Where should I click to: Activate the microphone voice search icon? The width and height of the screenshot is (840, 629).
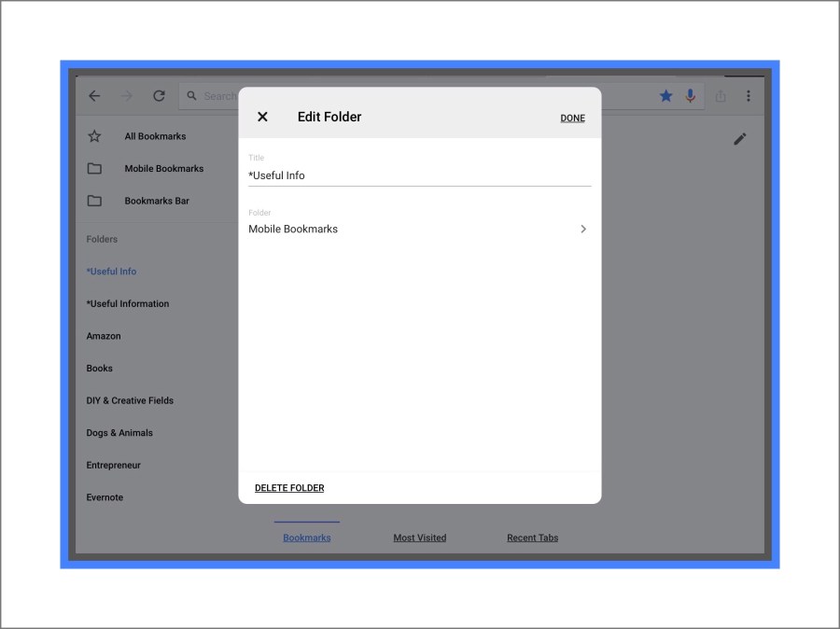(691, 96)
